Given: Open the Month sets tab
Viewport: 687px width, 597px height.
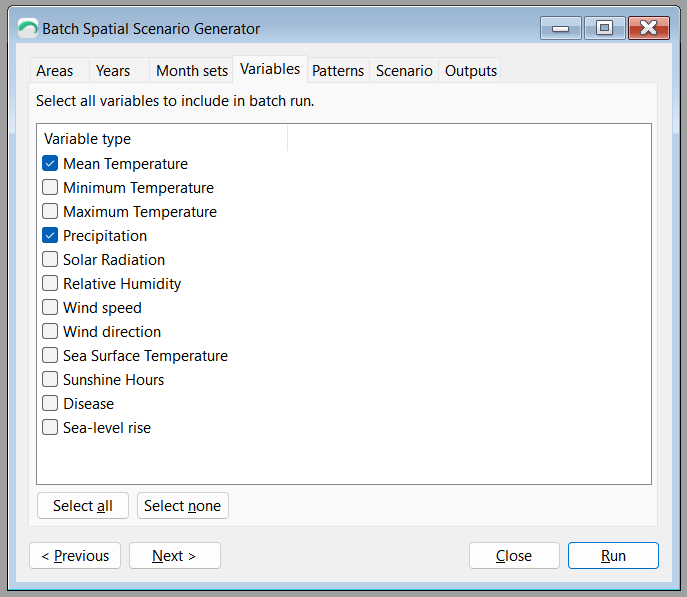Looking at the screenshot, I should [192, 71].
